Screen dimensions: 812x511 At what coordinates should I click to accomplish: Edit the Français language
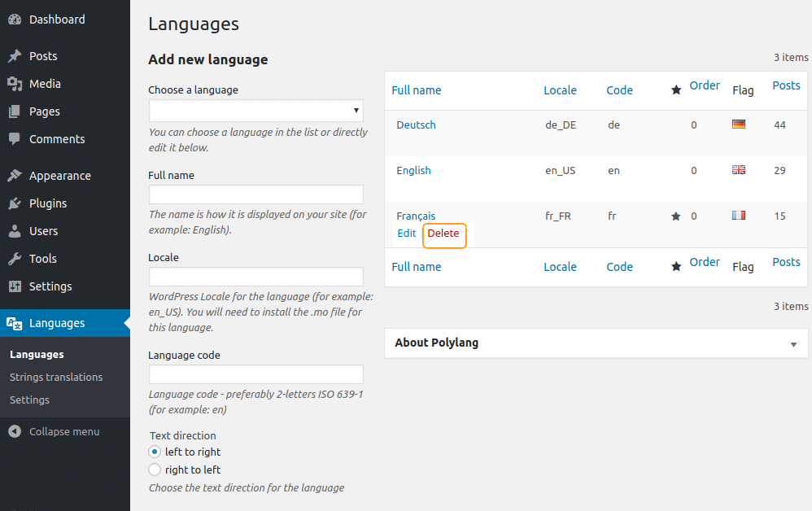(407, 233)
